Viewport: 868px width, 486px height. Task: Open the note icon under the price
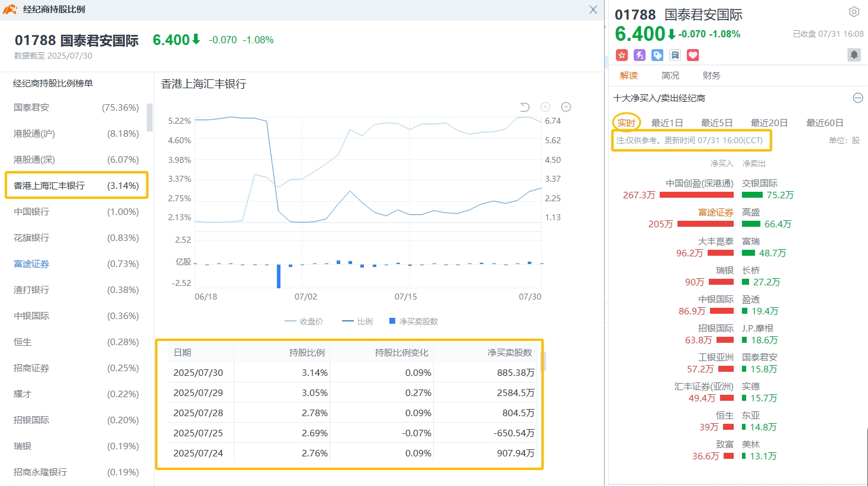tap(675, 55)
